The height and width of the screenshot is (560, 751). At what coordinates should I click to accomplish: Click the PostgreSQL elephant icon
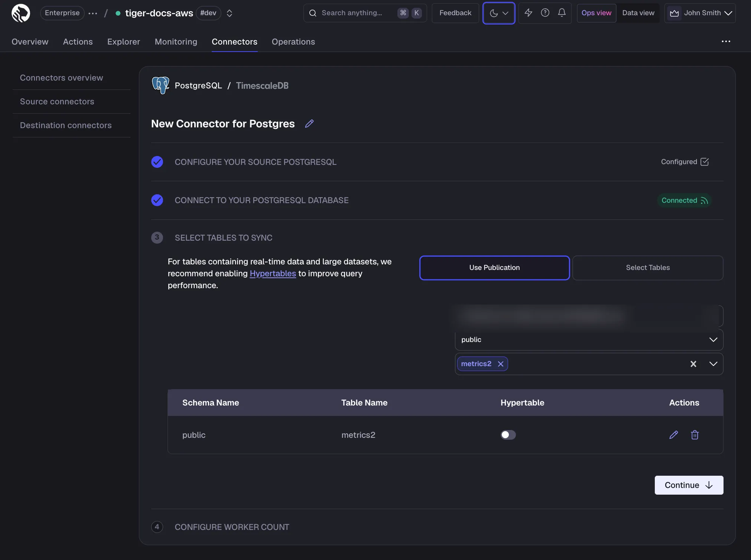[x=160, y=85]
